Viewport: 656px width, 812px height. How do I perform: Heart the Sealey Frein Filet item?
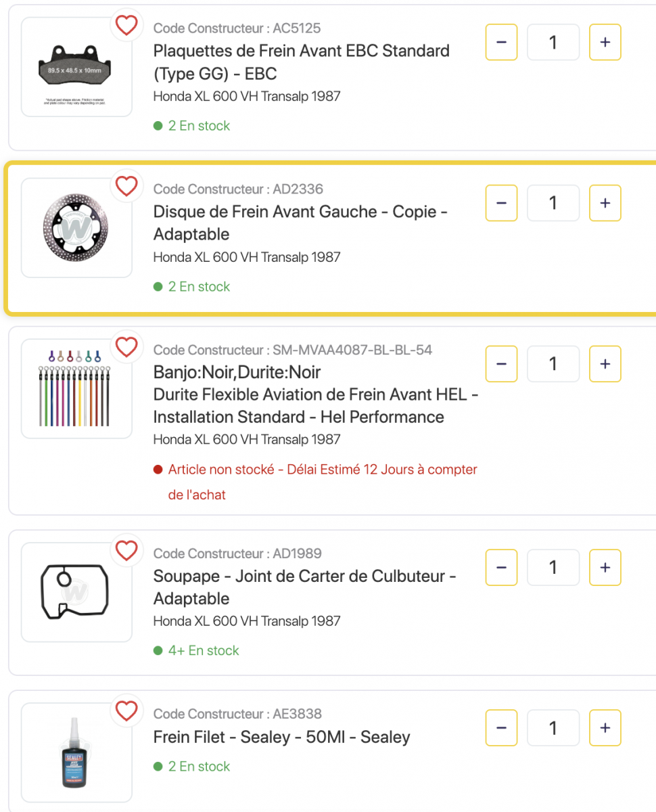(126, 711)
